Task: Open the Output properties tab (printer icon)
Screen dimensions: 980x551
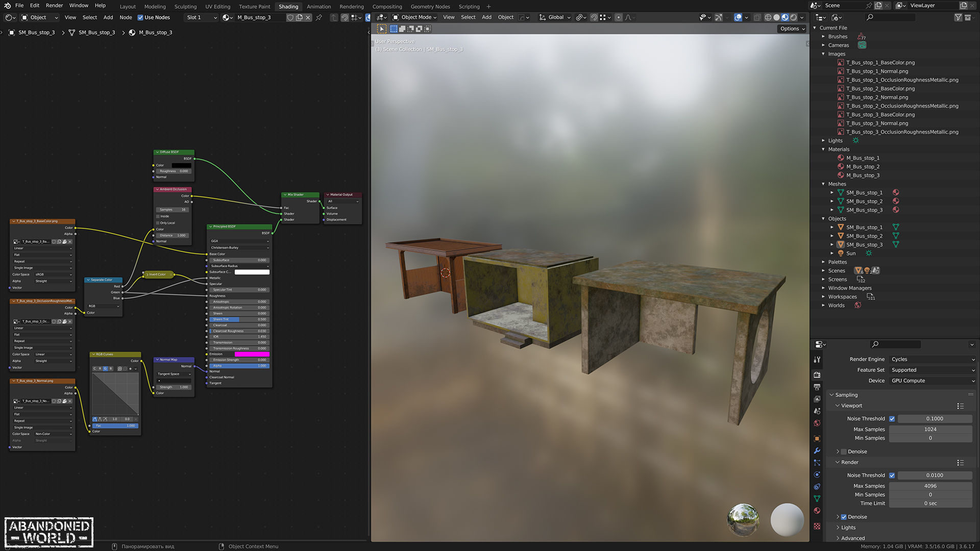Action: pyautogui.click(x=817, y=387)
